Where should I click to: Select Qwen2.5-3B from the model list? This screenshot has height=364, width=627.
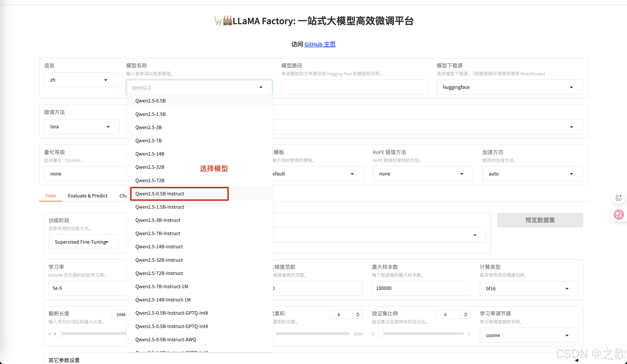click(200, 127)
